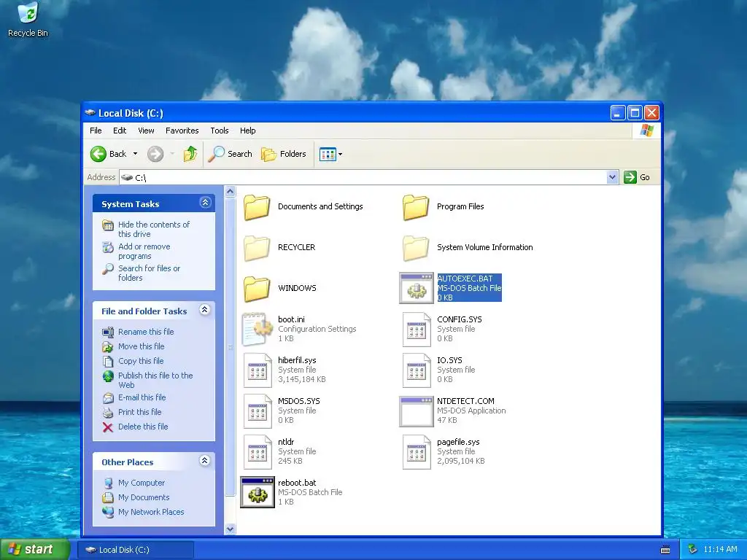
Task: Select the Documents and Settings folder icon
Action: tap(258, 206)
